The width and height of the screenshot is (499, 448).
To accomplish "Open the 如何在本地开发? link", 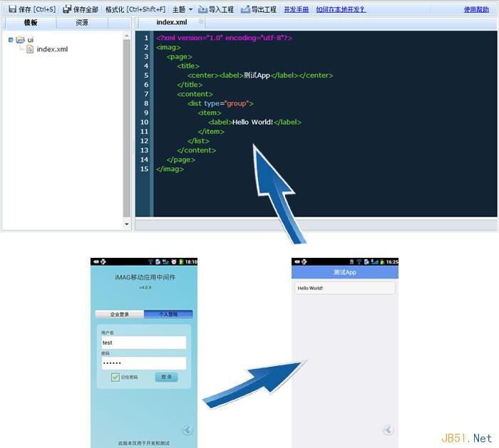I will (341, 9).
